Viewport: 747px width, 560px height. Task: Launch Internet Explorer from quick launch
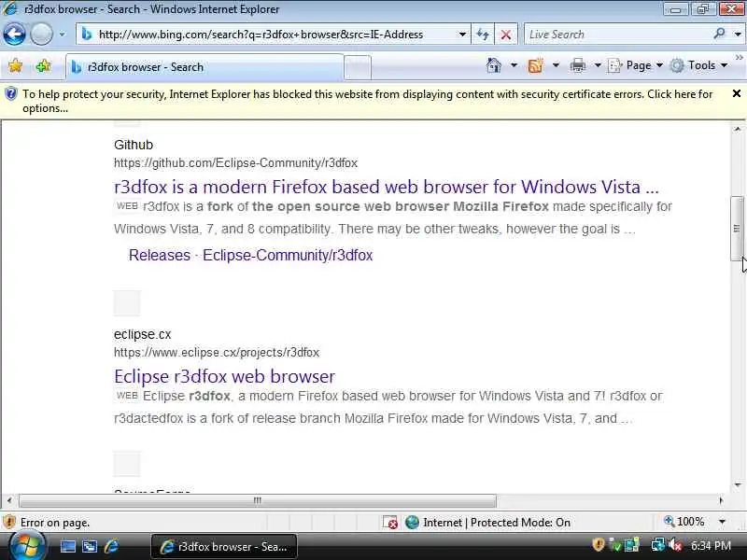pyautogui.click(x=111, y=547)
